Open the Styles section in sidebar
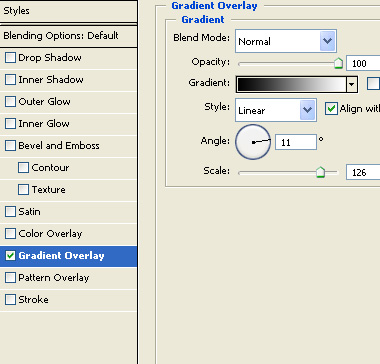 tap(68, 11)
